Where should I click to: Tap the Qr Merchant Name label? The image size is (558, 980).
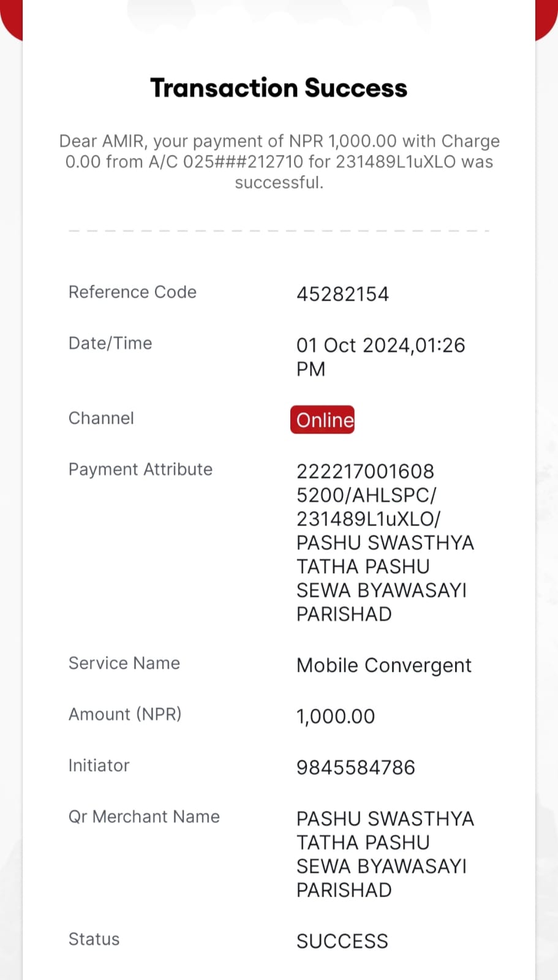[144, 816]
